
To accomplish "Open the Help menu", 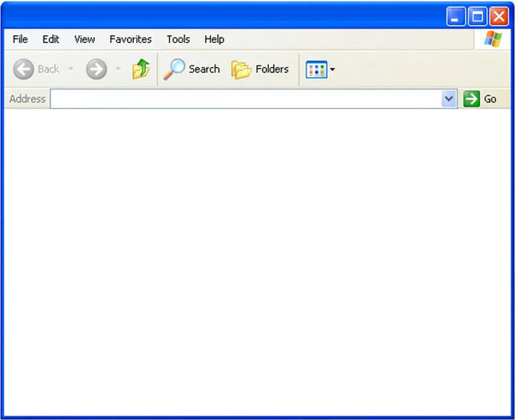I will pos(214,40).
